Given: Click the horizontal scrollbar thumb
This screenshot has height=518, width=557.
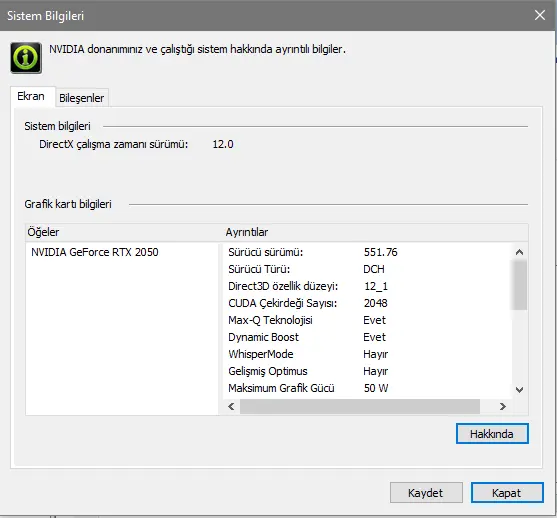Looking at the screenshot, I should 360,406.
